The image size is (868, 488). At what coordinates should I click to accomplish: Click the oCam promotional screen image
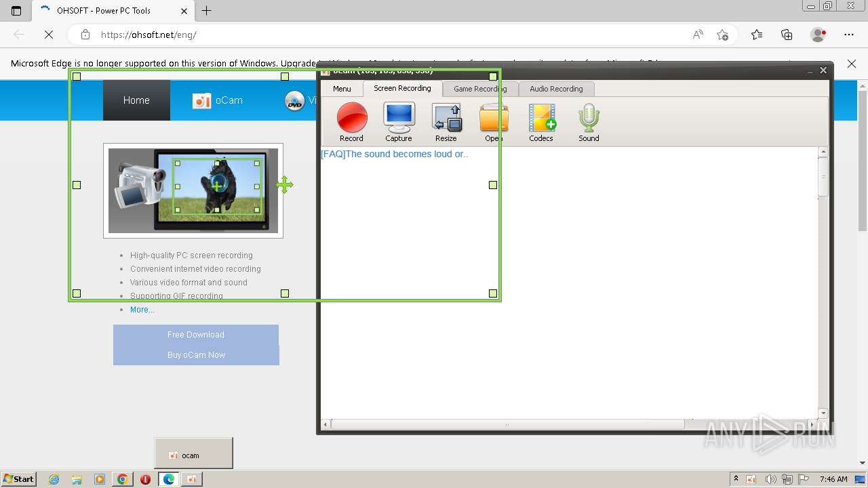(193, 190)
